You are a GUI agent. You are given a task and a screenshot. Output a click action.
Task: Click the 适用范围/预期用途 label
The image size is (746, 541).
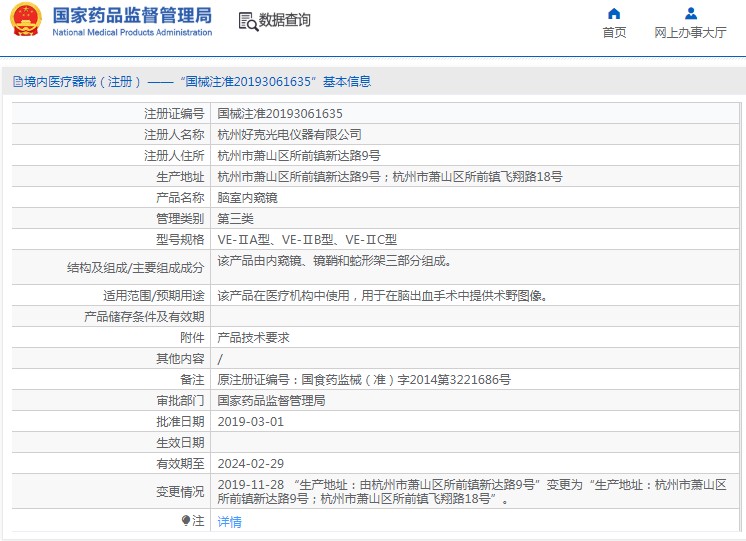(154, 295)
